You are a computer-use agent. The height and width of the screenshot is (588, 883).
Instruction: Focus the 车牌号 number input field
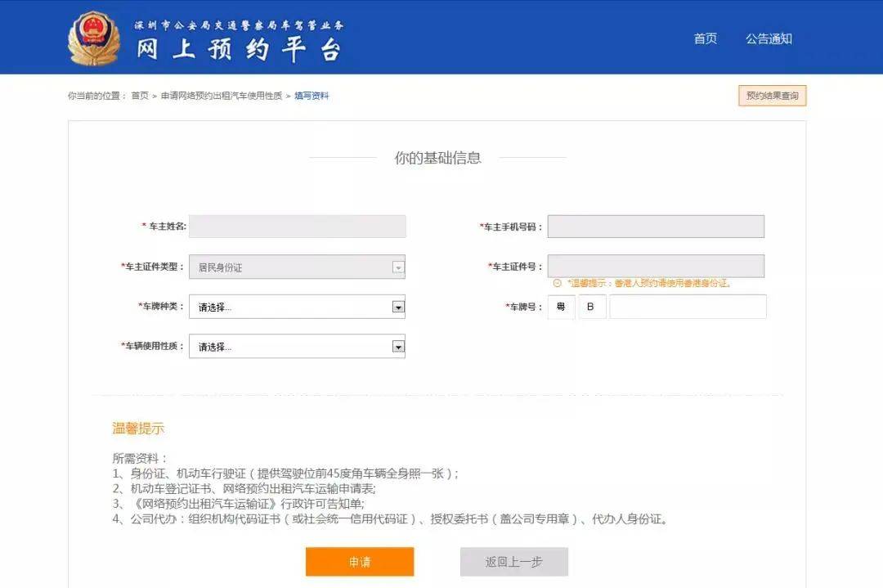pyautogui.click(x=688, y=307)
